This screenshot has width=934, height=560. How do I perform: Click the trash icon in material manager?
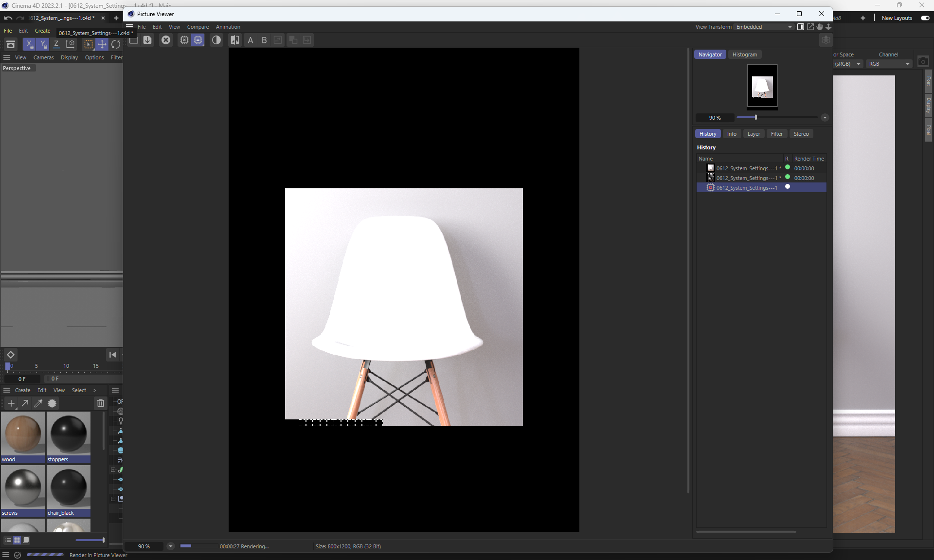coord(101,403)
